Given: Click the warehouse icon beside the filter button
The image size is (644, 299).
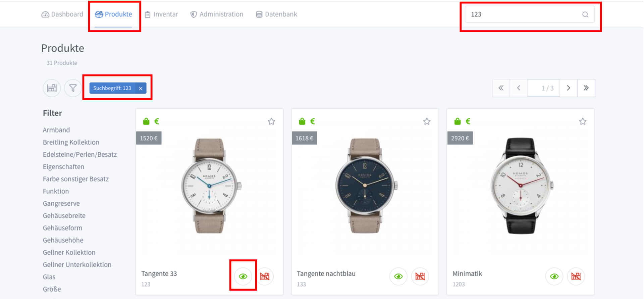Looking at the screenshot, I should (52, 88).
